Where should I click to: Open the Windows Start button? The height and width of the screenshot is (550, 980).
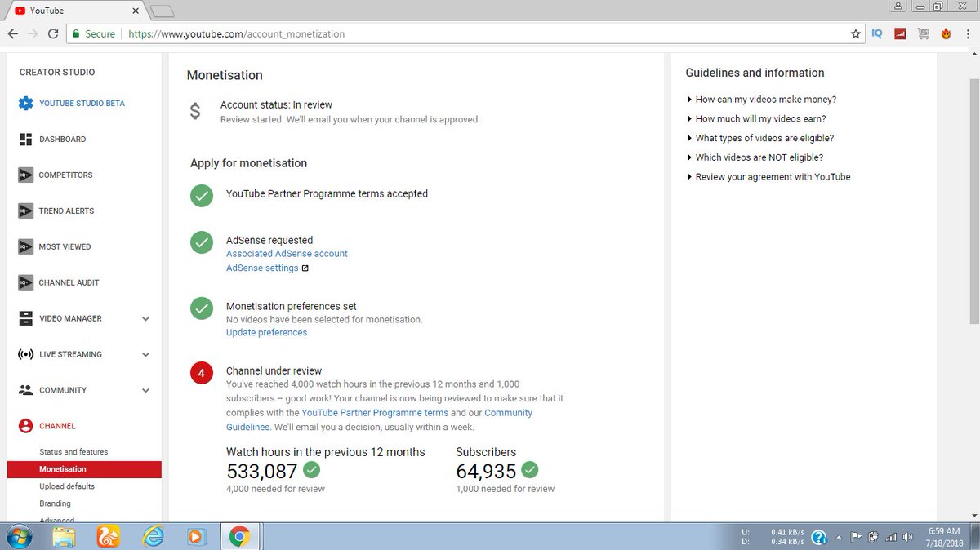pos(18,537)
